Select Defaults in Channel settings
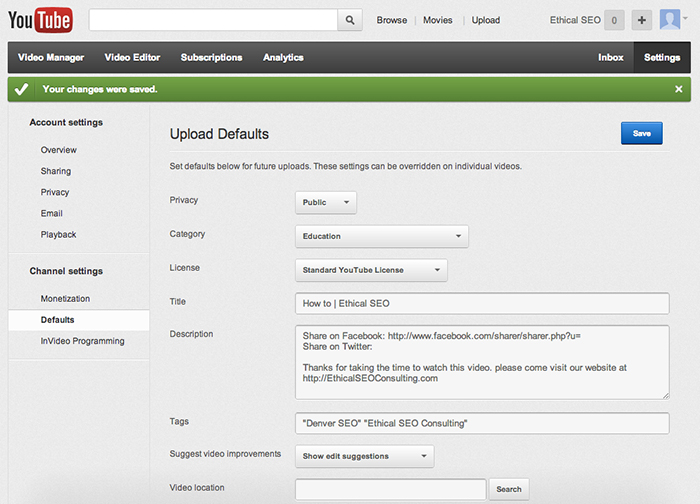700x504 pixels. 79,320
